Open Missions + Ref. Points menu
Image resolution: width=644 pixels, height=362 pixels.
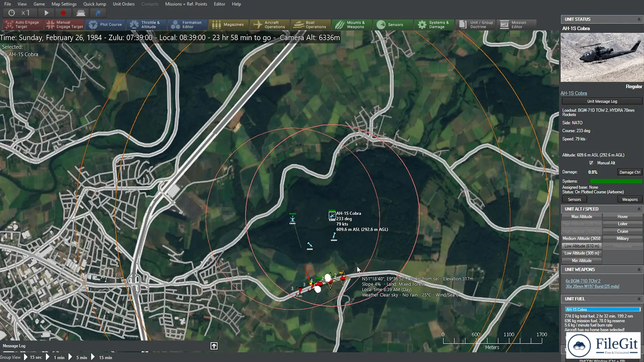point(186,4)
